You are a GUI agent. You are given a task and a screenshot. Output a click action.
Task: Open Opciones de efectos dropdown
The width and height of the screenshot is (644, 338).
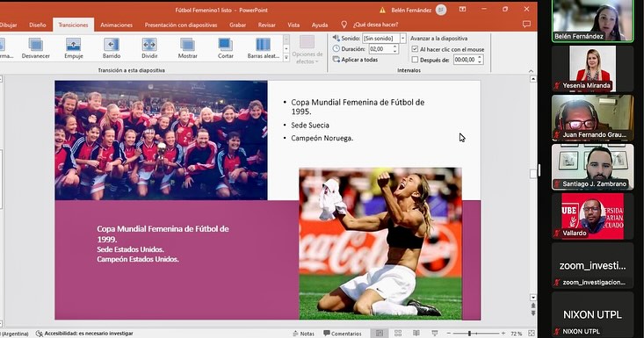coord(308,50)
